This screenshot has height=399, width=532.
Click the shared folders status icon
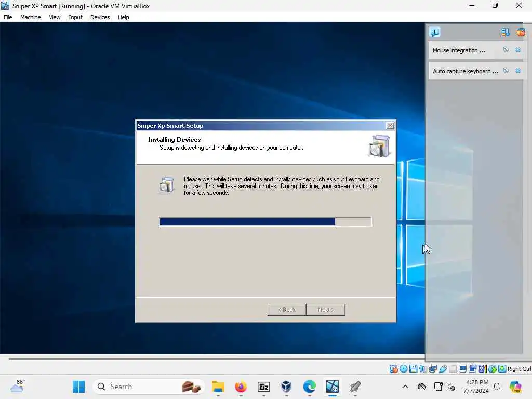[x=453, y=369]
